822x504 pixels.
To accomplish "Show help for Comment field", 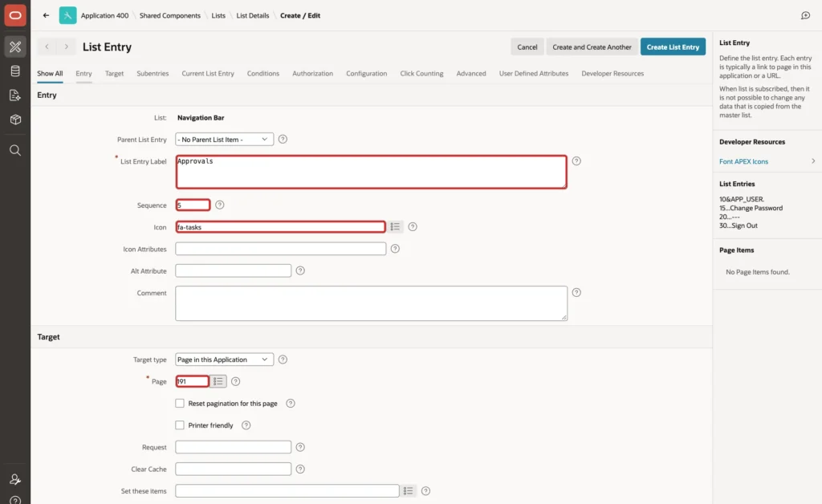I will coord(576,292).
